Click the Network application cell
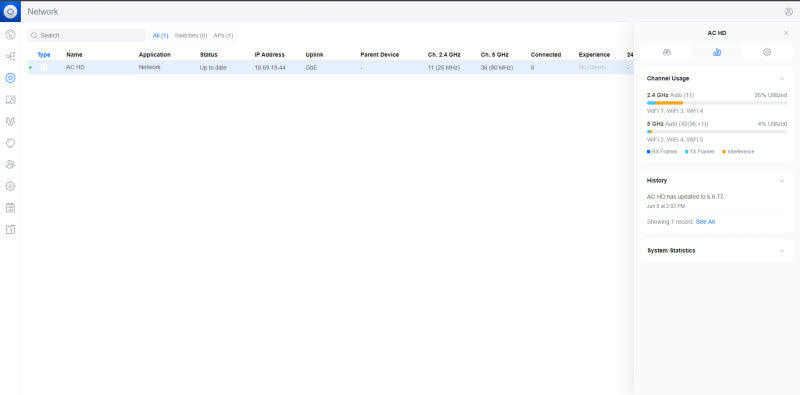 pos(149,67)
